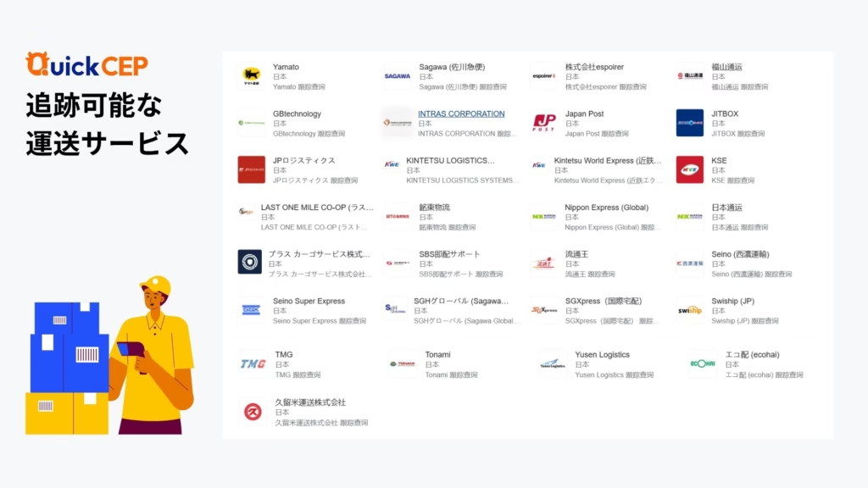The image size is (868, 488).
Task: Select the "JITBOX 跟踪查询" tracking text
Action: click(x=738, y=133)
